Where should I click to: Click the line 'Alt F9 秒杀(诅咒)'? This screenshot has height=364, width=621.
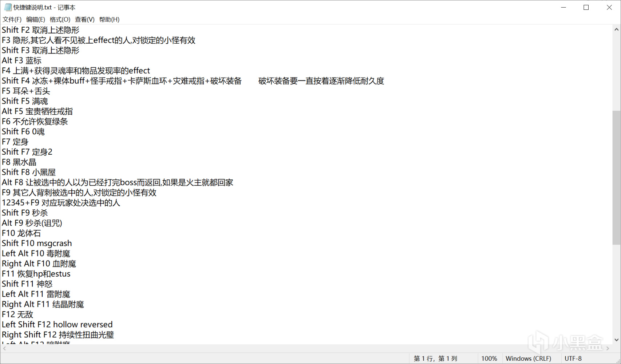(32, 223)
